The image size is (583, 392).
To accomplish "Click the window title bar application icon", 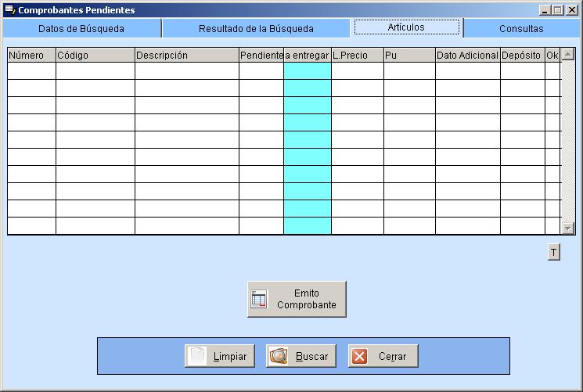I will click(9, 10).
